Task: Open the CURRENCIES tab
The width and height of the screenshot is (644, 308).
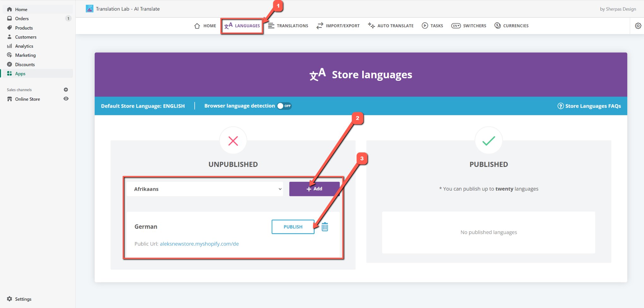Action: (x=511, y=26)
